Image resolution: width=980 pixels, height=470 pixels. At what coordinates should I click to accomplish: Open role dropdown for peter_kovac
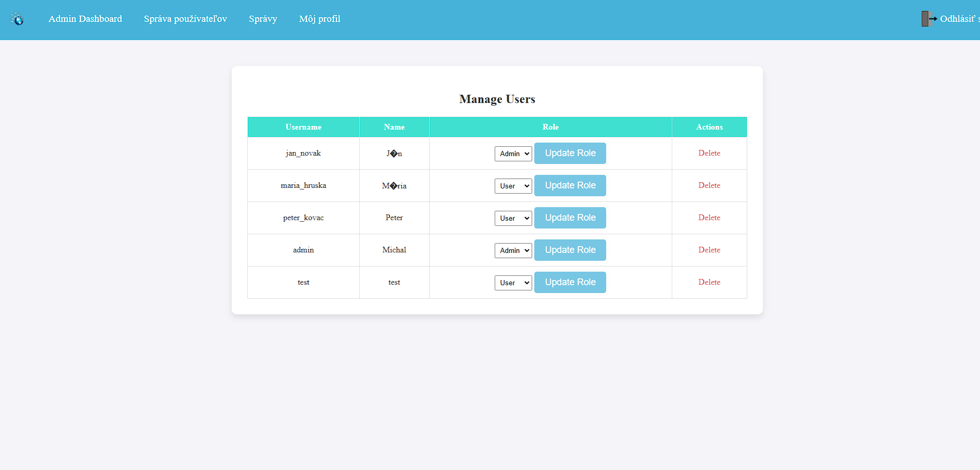pos(513,218)
